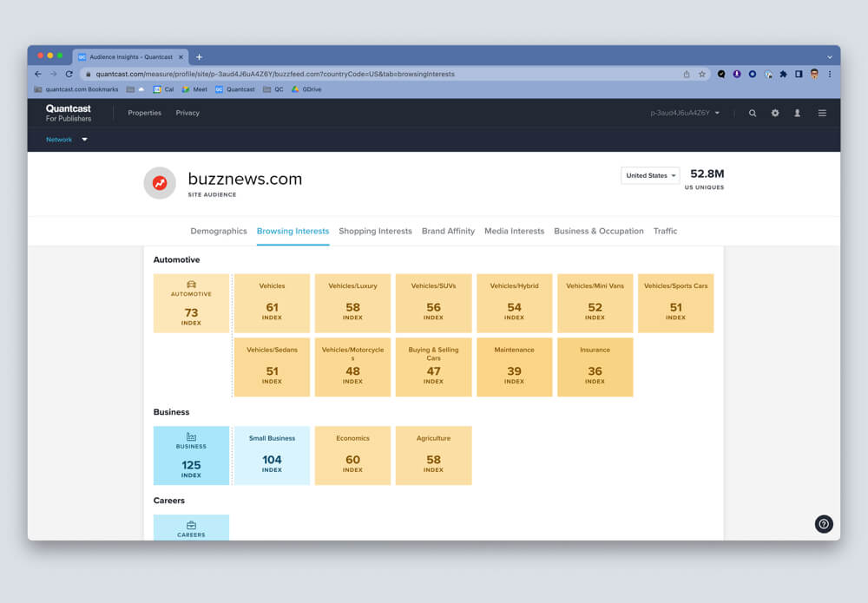This screenshot has height=603, width=868.
Task: Click the Buying & Selling Cars tile
Action: click(433, 367)
